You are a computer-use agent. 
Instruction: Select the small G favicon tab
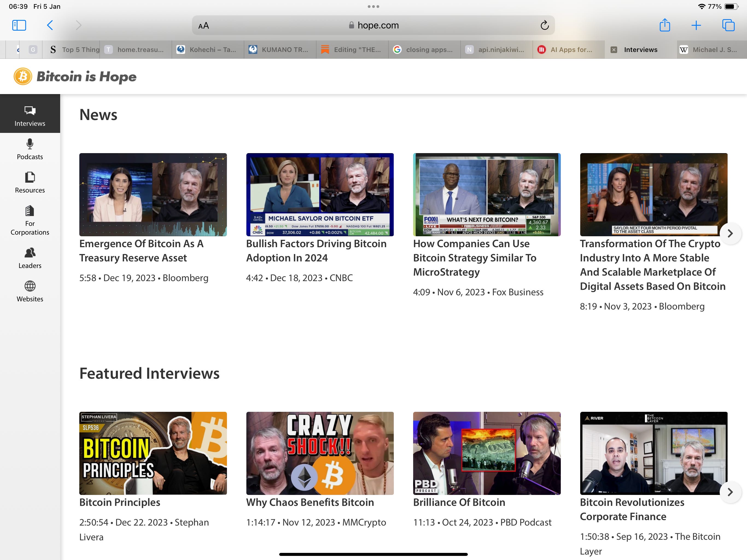33,50
